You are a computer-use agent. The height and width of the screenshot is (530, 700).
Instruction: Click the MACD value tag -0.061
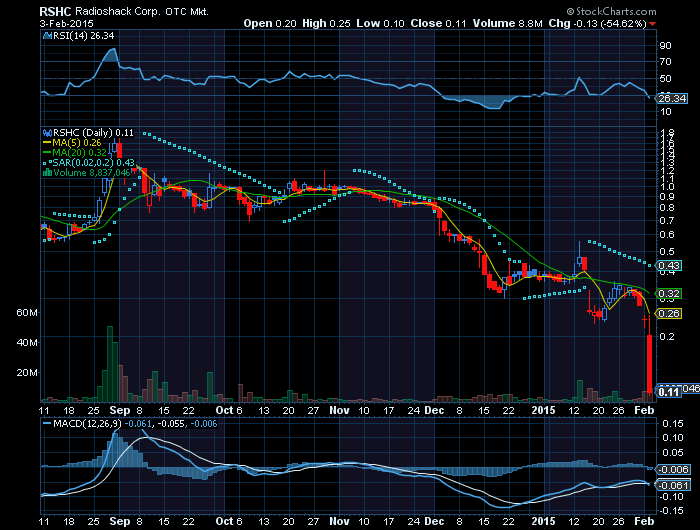(673, 485)
